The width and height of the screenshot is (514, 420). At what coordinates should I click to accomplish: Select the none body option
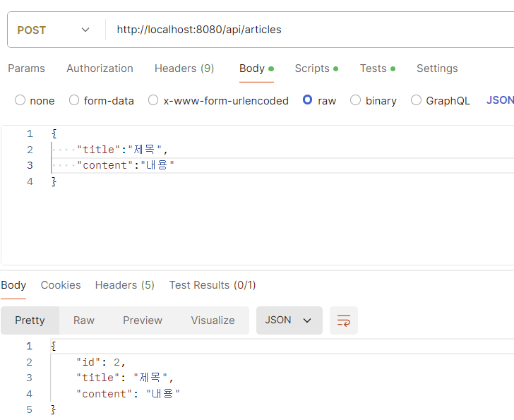click(20, 100)
